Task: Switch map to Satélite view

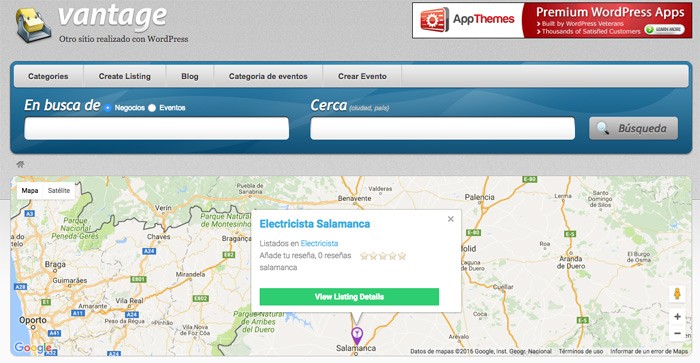Action: click(x=59, y=191)
